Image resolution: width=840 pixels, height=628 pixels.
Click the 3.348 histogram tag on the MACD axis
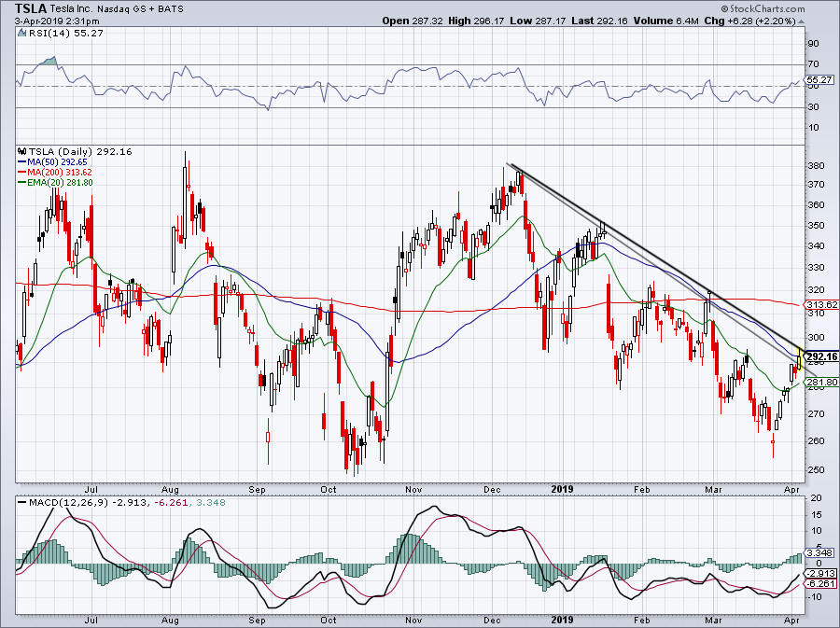[x=819, y=552]
